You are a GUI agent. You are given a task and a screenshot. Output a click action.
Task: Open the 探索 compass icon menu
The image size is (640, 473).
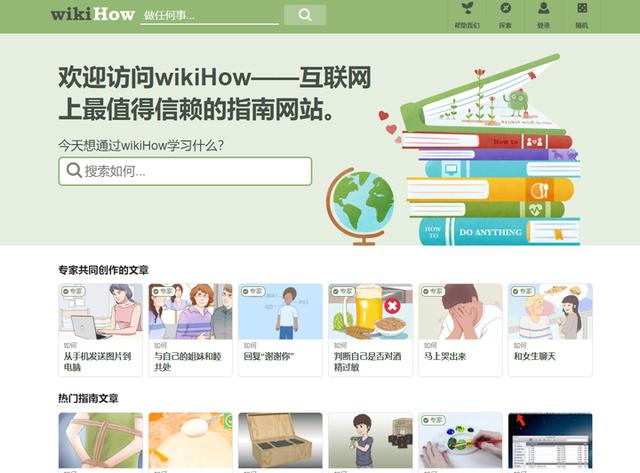pos(505,8)
